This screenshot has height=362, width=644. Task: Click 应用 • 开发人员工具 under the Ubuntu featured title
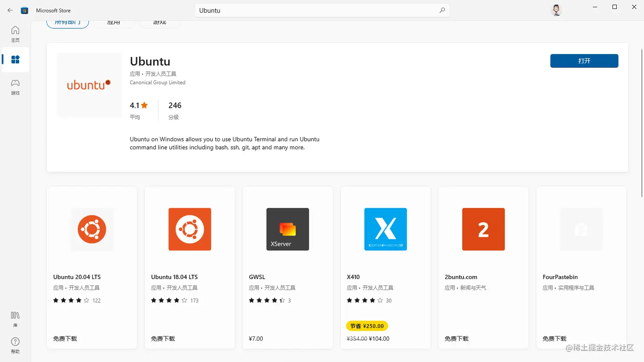[153, 74]
